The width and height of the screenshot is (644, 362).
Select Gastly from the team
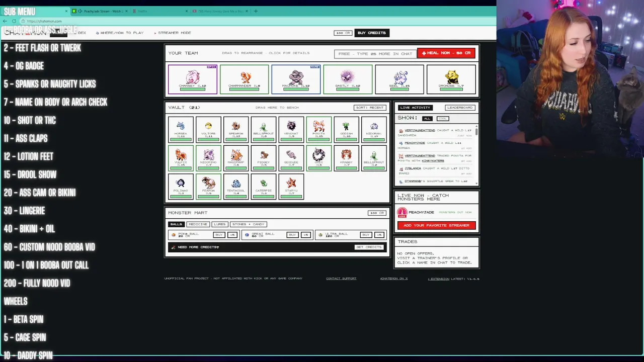[348, 79]
